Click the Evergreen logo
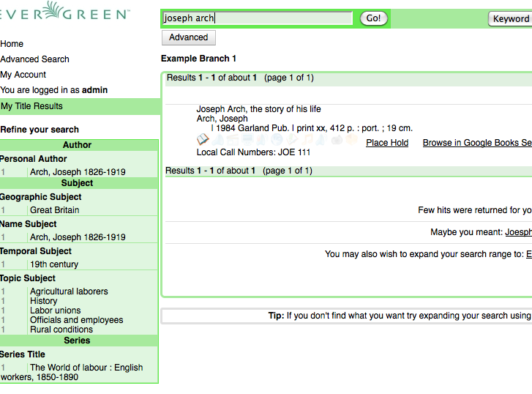This screenshot has width=532, height=394. (x=66, y=15)
